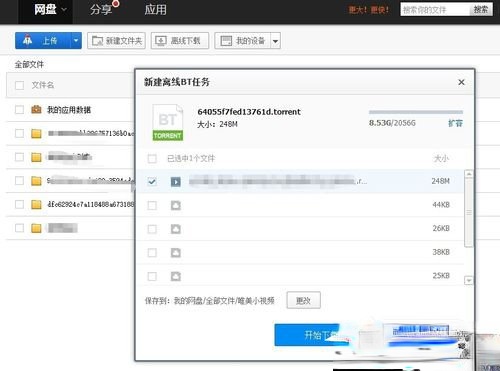The image size is (500, 371).
Task: Click the image icon in 25KB row
Action: click(176, 276)
